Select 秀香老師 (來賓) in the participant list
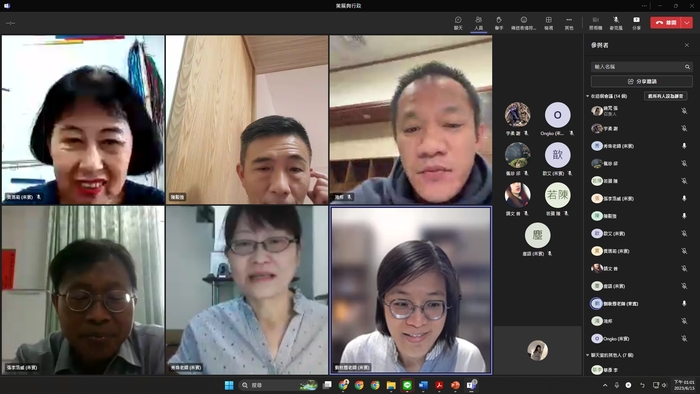This screenshot has width=700, height=394. pyautogui.click(x=638, y=146)
